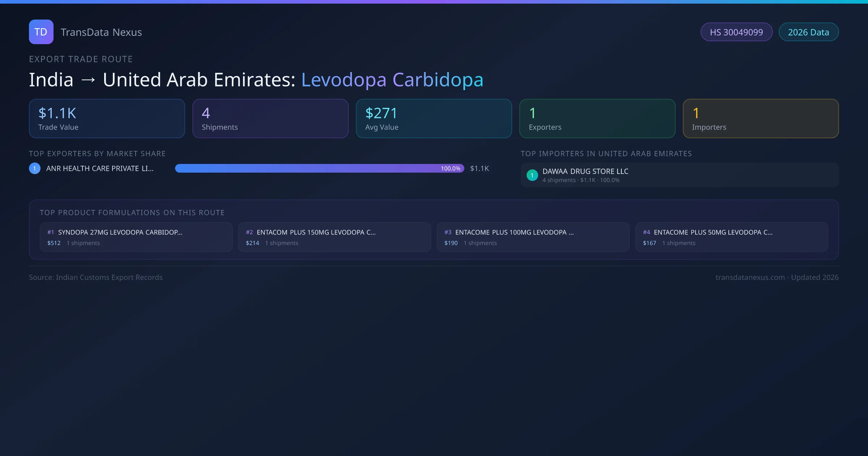868x456 pixels.
Task: Click the blue rank 1 exporter badge
Action: coord(35,168)
